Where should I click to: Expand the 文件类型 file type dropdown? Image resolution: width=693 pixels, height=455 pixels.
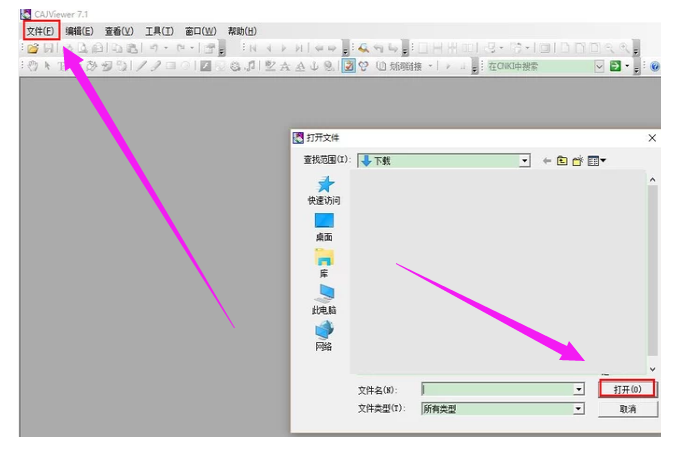click(x=578, y=409)
